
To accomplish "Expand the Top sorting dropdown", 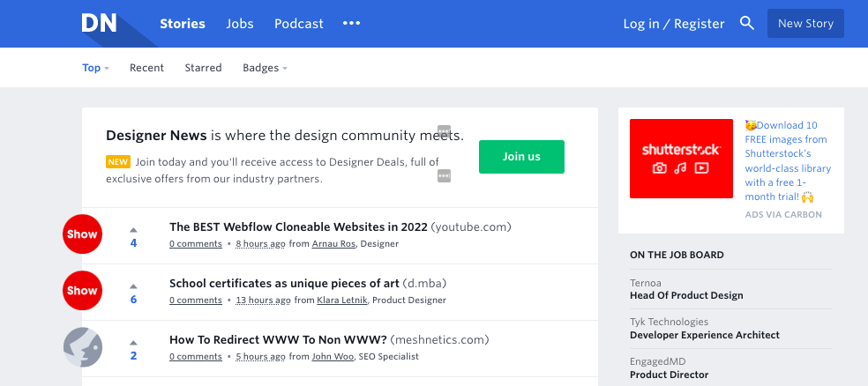I will 96,68.
